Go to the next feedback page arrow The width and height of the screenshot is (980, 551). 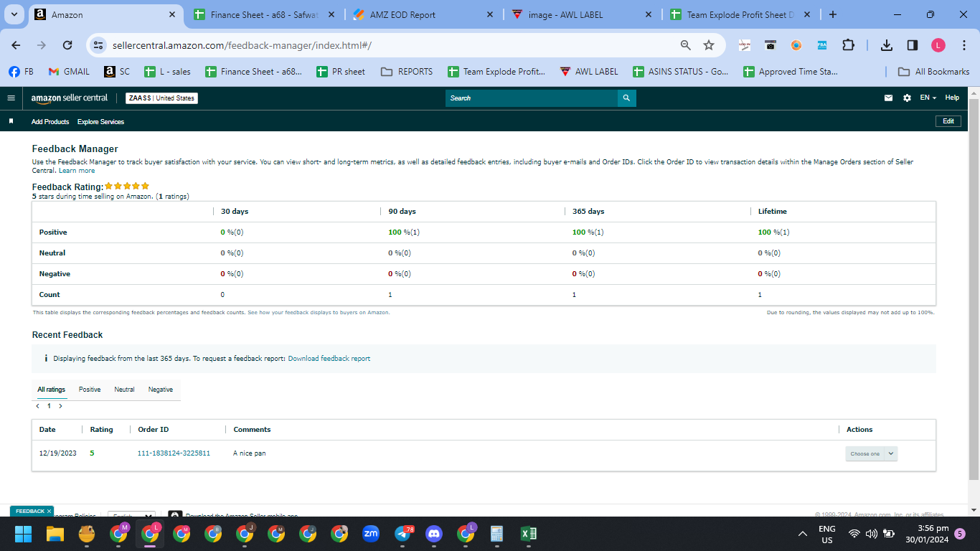click(x=60, y=406)
